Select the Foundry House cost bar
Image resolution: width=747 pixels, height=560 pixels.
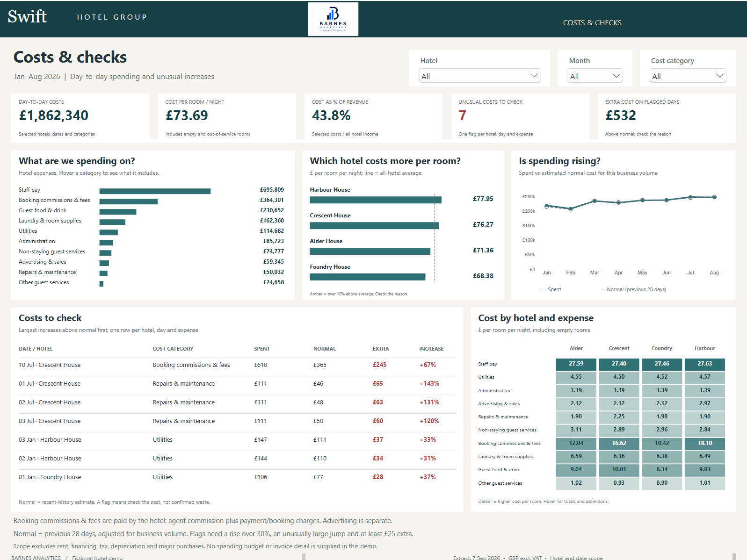(368, 277)
